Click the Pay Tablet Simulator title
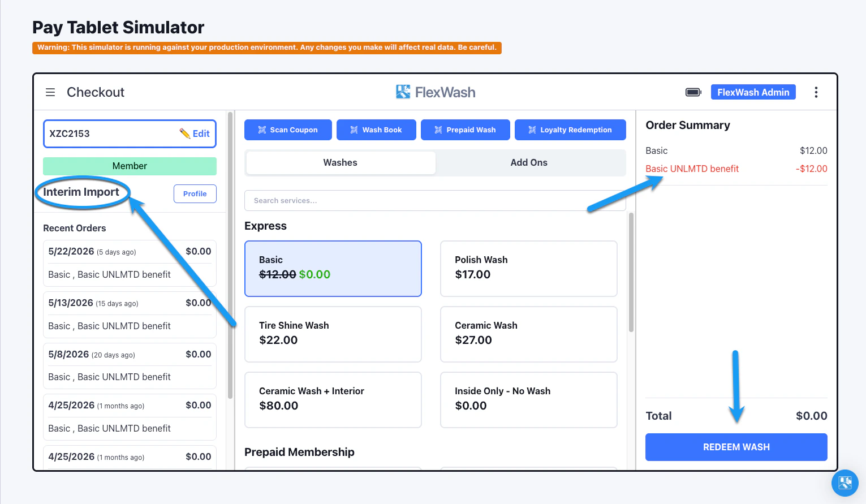866x504 pixels. point(118,27)
